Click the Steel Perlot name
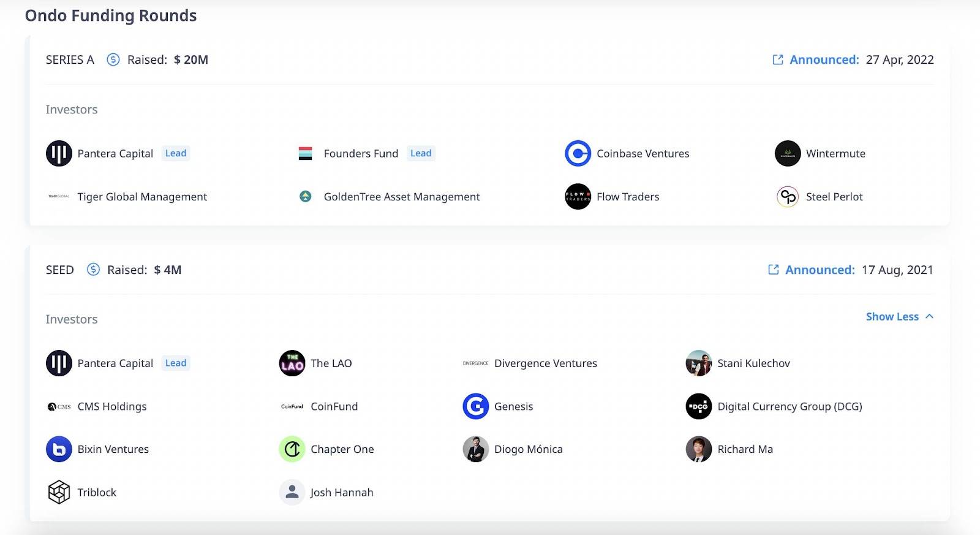This screenshot has width=980, height=535. (834, 197)
